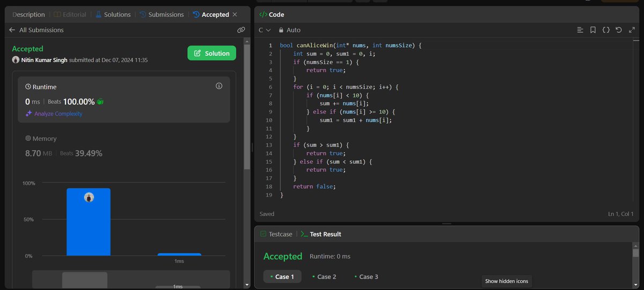Viewport: 644px width, 290px height.
Task: Open the Editorial tab
Action: (70, 14)
